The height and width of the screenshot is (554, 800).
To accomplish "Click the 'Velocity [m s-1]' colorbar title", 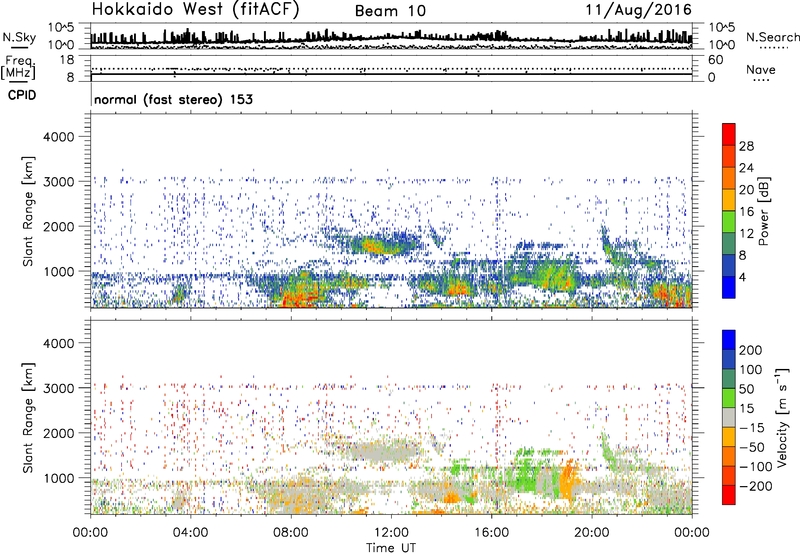I will (x=781, y=417).
